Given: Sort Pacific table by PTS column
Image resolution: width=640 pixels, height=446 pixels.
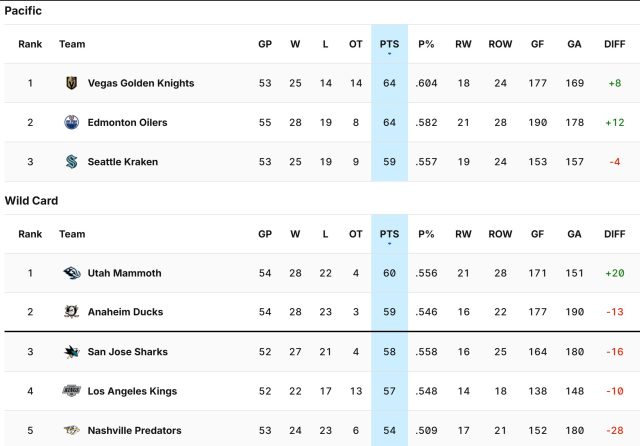Looking at the screenshot, I should (389, 44).
